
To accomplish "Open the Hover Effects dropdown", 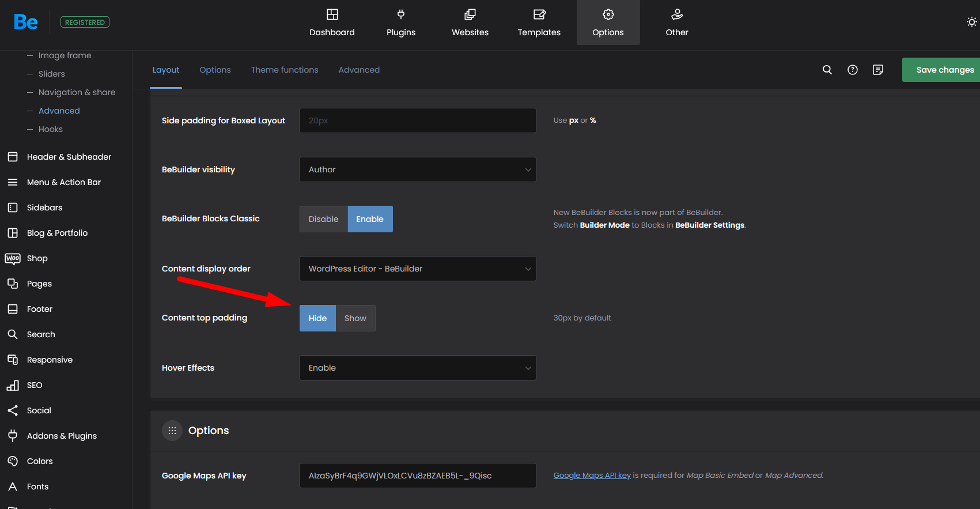I will [x=418, y=368].
